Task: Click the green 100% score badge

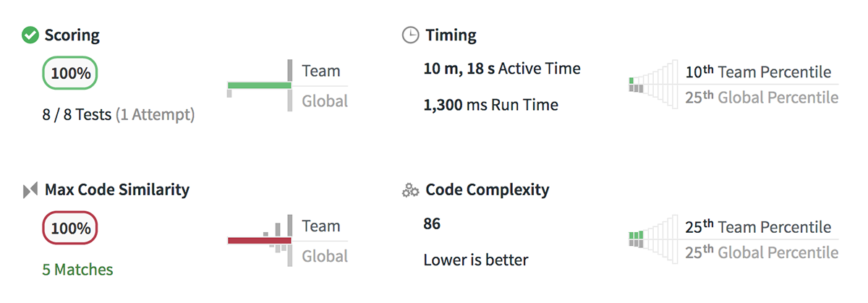Action: pos(70,74)
